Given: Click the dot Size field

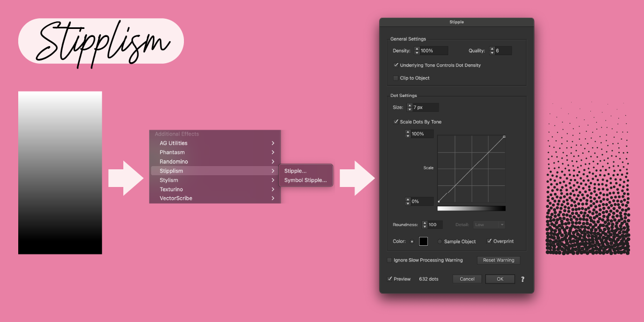Looking at the screenshot, I should coord(426,107).
